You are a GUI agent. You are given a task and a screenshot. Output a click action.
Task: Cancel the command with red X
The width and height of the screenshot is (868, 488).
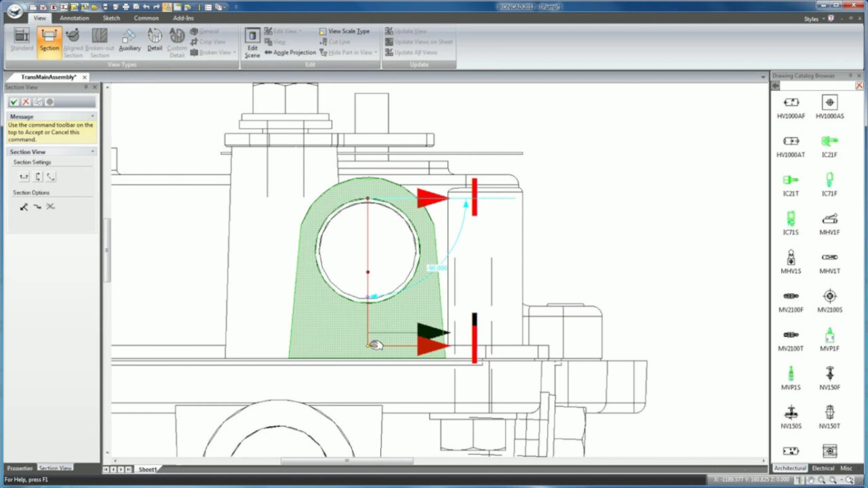coord(24,102)
